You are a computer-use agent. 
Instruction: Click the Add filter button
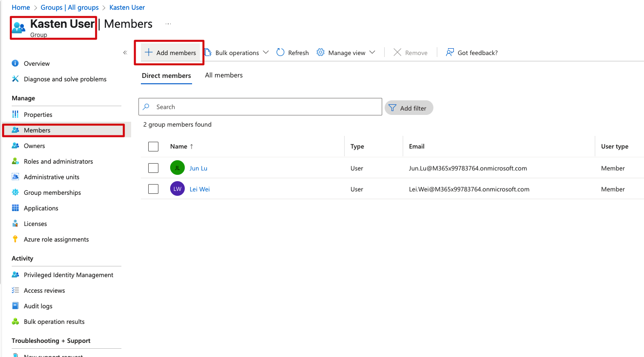point(409,108)
